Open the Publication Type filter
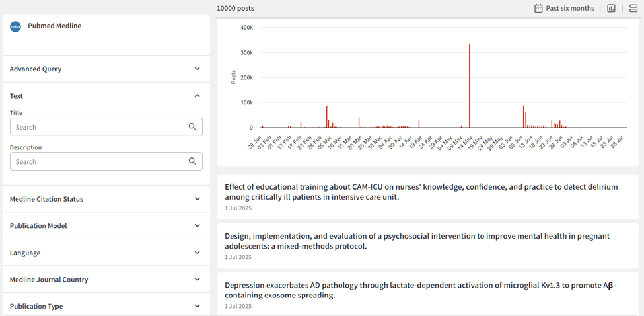Viewport: 644px width, 316px height. pos(197,306)
